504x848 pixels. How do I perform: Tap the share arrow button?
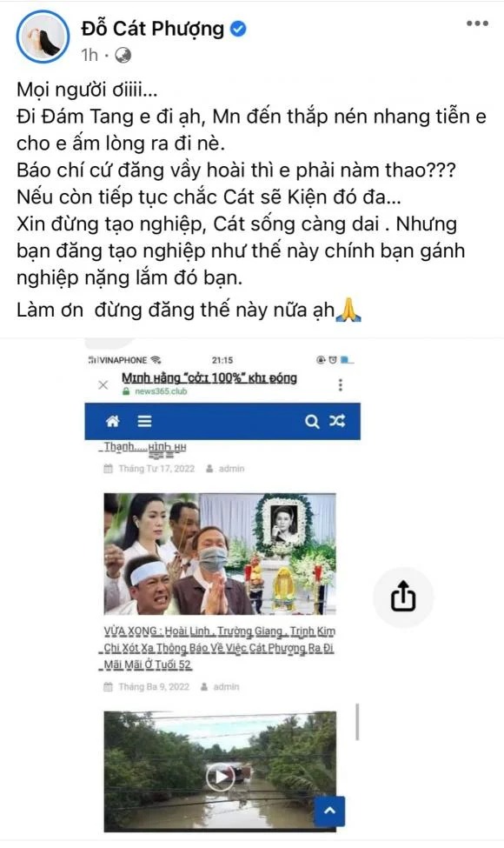click(403, 597)
